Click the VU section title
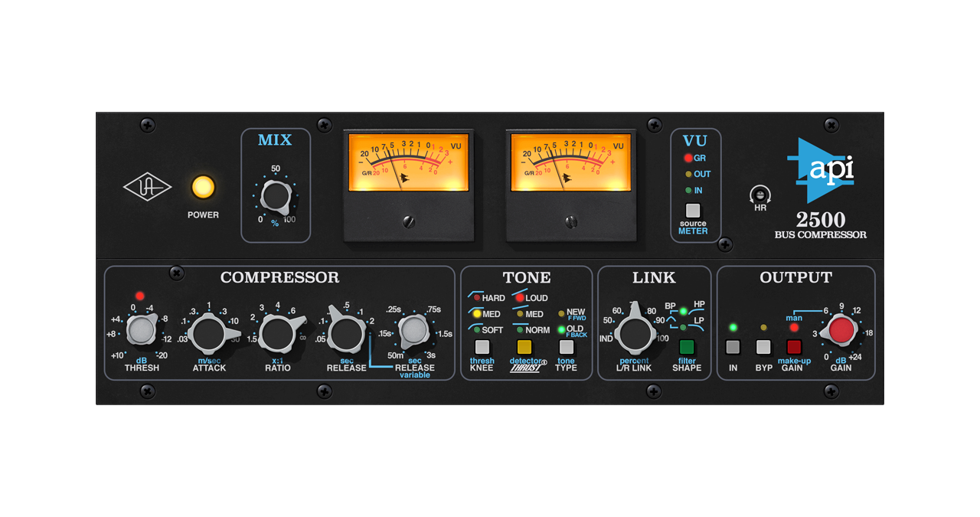The height and width of the screenshot is (517, 980). pos(695,141)
